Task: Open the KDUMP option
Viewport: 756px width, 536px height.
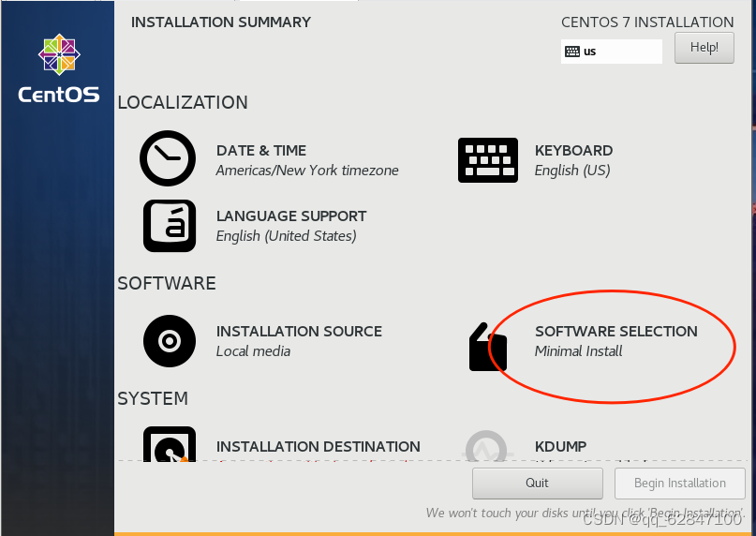Action: click(x=561, y=447)
